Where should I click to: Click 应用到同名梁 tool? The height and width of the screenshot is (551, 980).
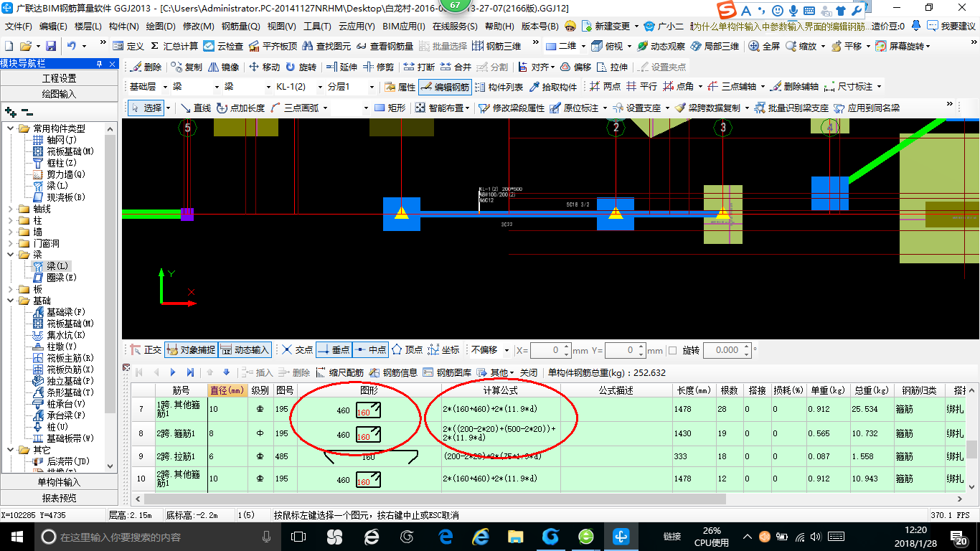pos(866,108)
